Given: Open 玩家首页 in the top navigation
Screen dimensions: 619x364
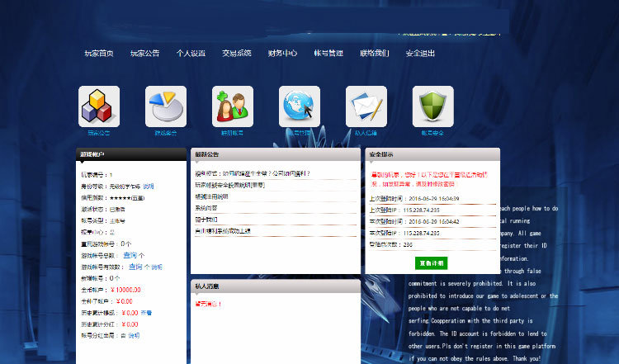Looking at the screenshot, I should point(98,53).
